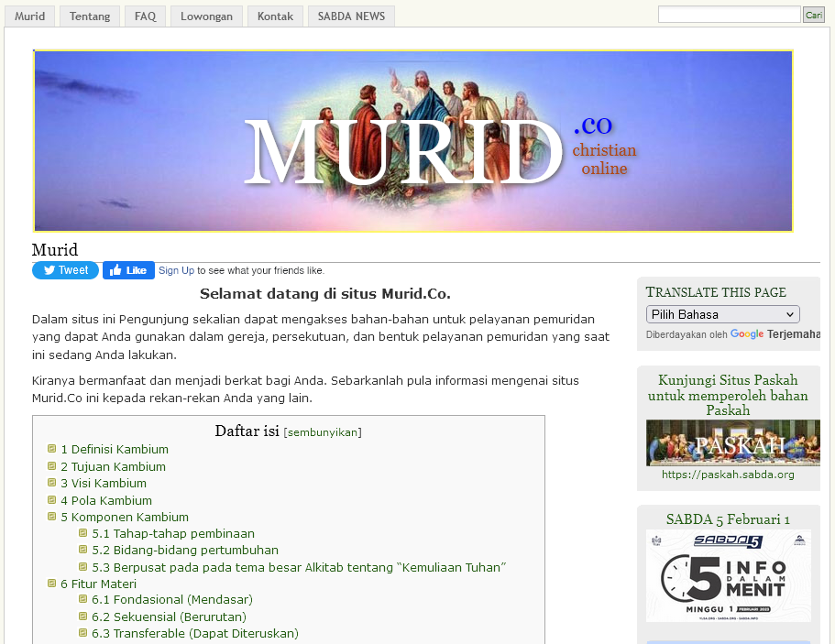The image size is (835, 644).
Task: Click the Facebook thumbs-up Like icon
Action: tap(114, 269)
